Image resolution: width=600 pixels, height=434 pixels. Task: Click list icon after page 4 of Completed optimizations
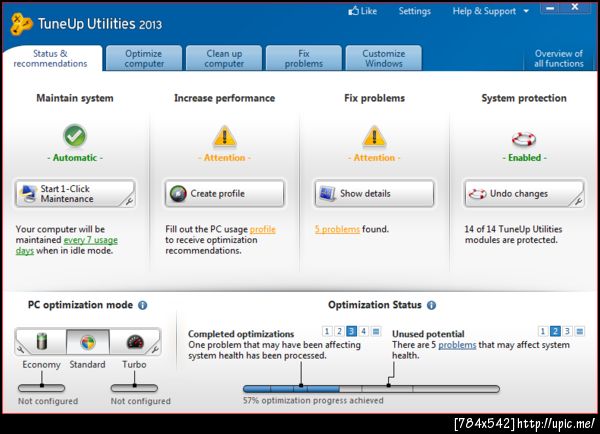[376, 331]
